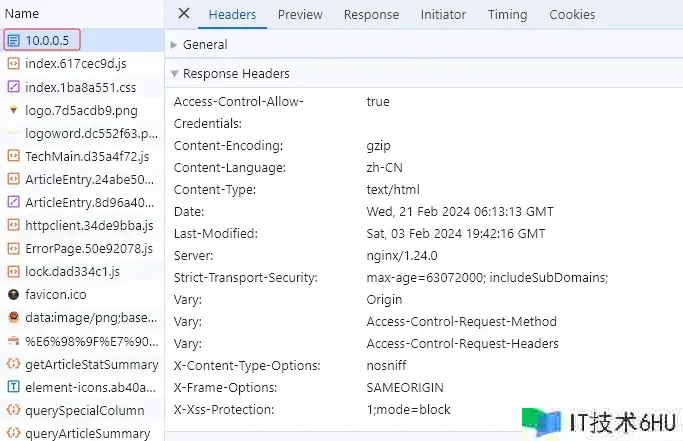
Task: Click the font icon for element-icons file
Action: pyautogui.click(x=14, y=387)
